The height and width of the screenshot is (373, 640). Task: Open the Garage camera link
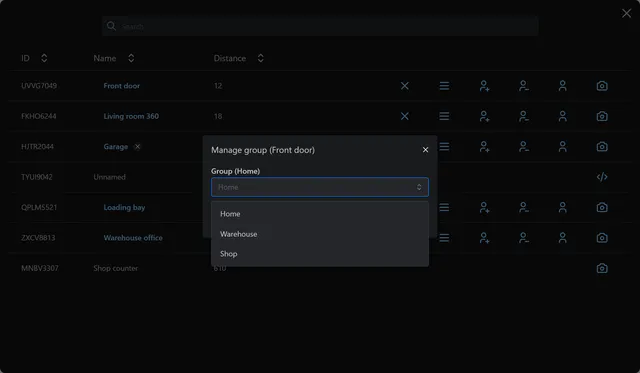tap(116, 147)
